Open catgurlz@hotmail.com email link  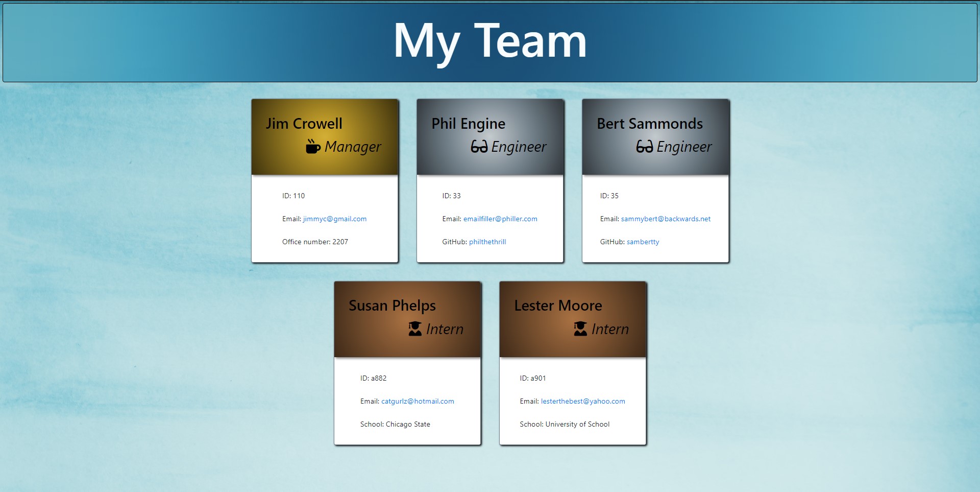[418, 401]
